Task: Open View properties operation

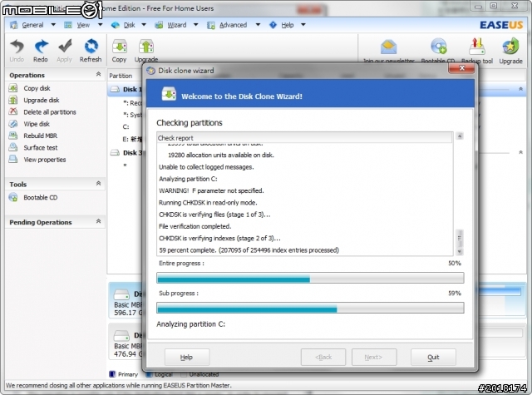Action: tap(44, 160)
